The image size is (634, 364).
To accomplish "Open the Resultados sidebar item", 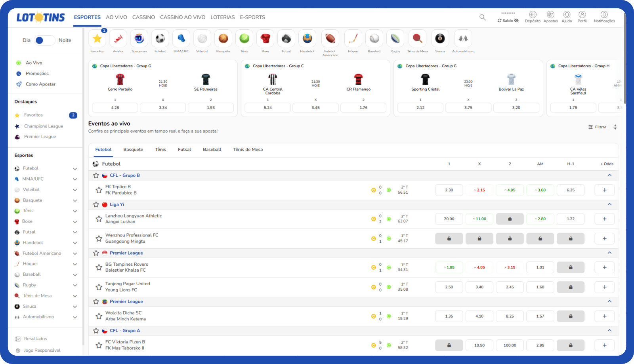I will point(35,339).
